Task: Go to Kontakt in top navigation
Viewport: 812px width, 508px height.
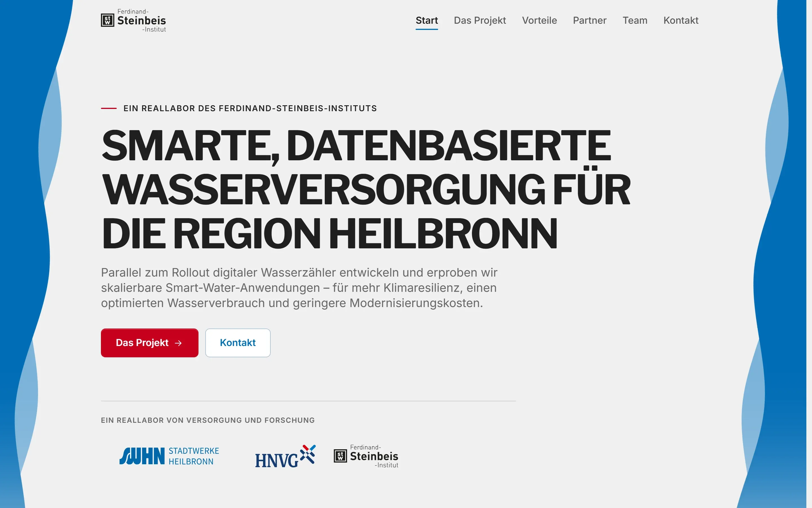Action: (x=681, y=21)
